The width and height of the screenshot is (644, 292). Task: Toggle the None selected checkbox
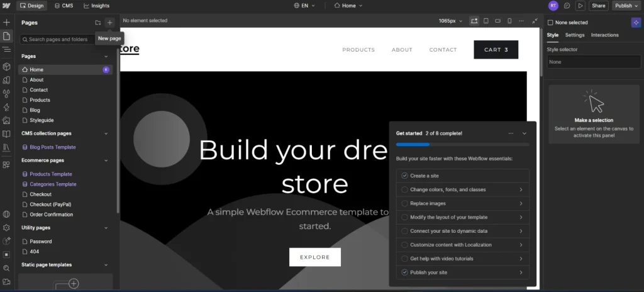click(x=550, y=23)
